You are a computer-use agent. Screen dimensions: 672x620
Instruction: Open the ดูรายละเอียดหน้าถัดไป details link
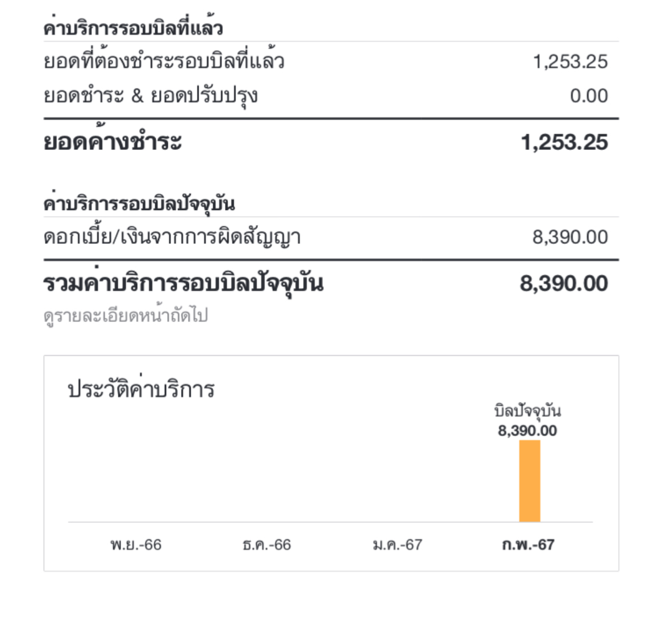click(126, 315)
